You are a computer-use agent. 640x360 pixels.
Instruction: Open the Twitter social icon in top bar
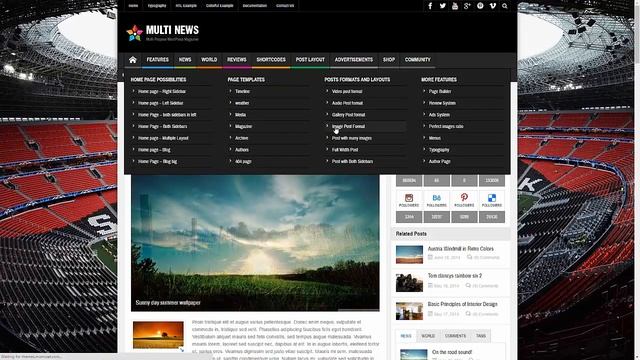click(x=442, y=6)
